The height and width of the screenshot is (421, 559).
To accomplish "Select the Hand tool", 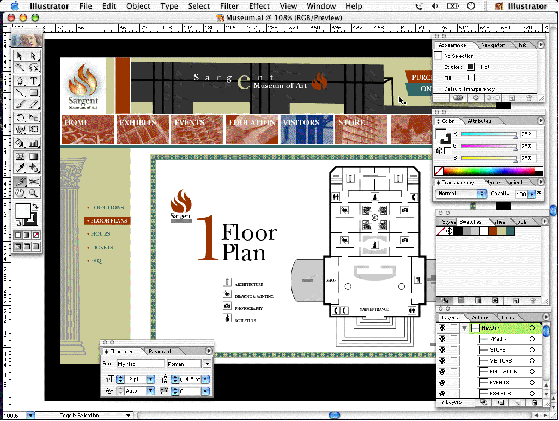I will 20,193.
